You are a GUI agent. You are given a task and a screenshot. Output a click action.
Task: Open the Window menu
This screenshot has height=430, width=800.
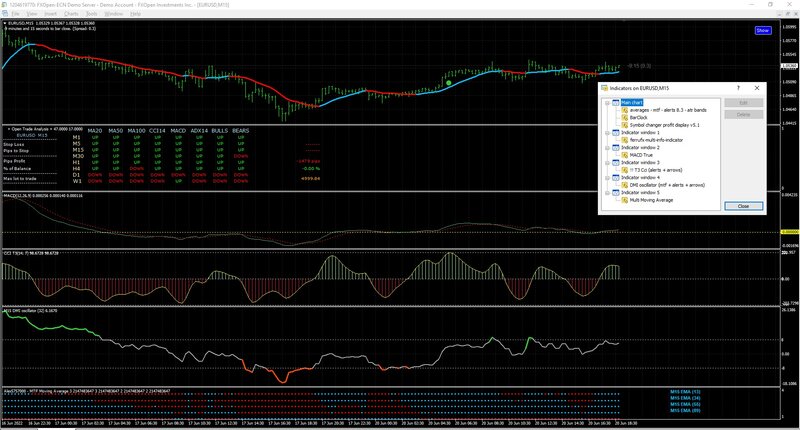(113, 14)
